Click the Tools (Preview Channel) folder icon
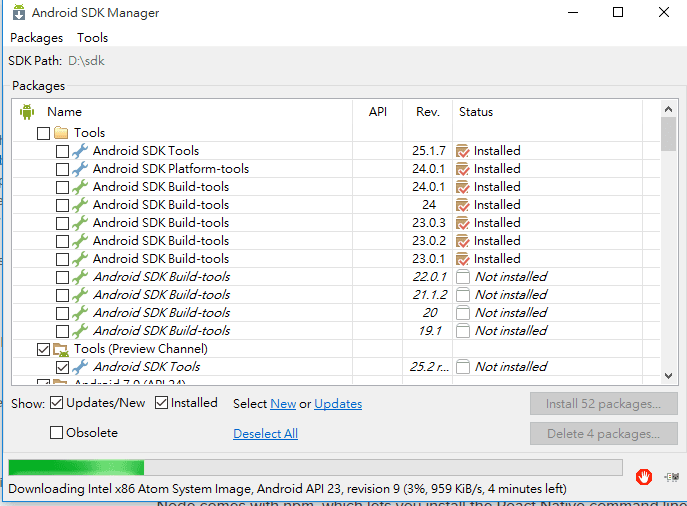This screenshot has width=687, height=506. point(61,349)
